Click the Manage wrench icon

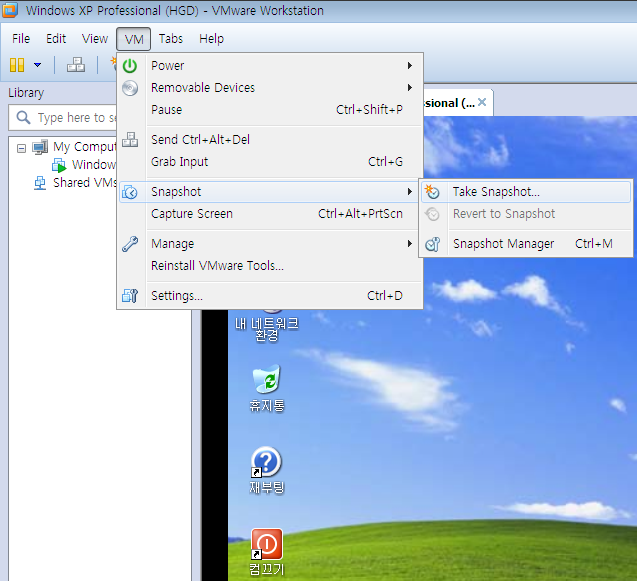pos(130,244)
